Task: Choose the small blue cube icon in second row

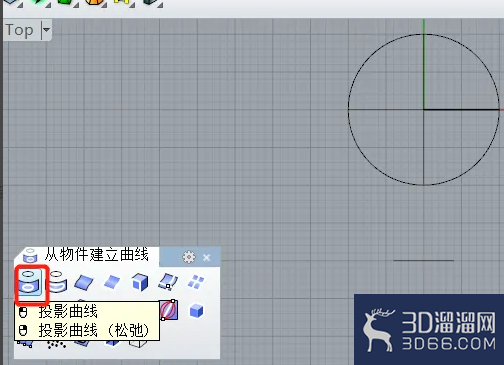Action: [x=196, y=311]
